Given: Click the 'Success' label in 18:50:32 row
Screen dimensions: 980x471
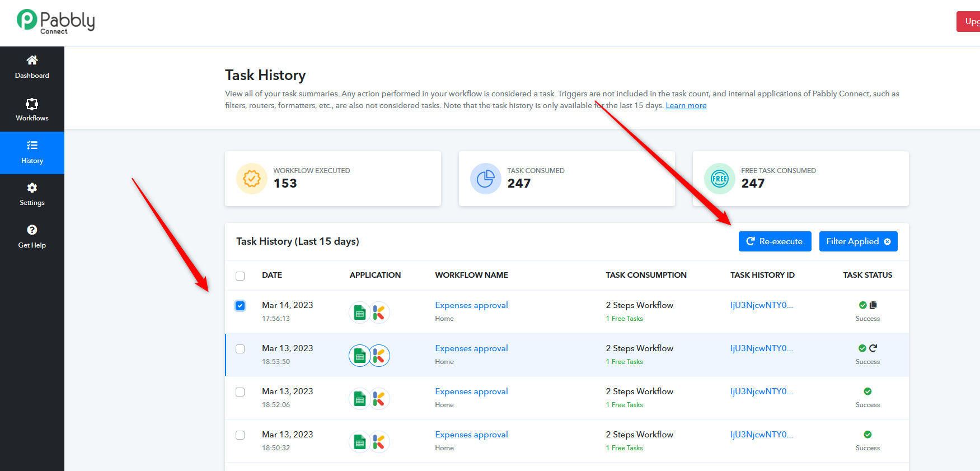Looking at the screenshot, I should click(868, 448).
